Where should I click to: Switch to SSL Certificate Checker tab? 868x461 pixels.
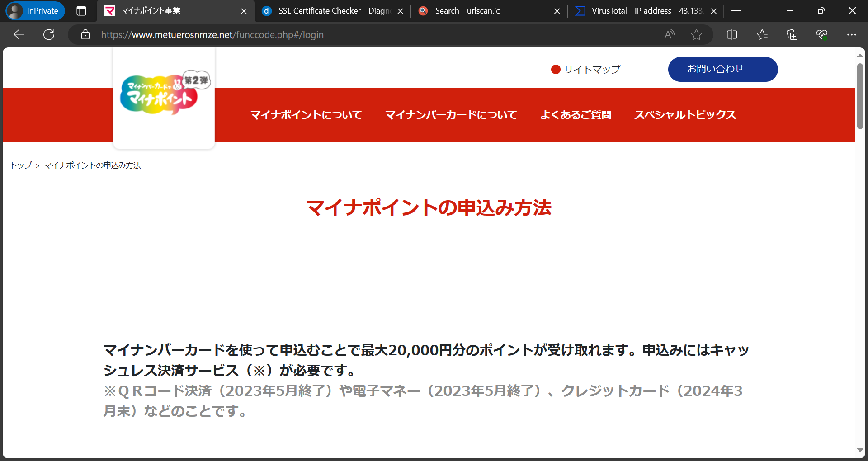[x=333, y=11]
